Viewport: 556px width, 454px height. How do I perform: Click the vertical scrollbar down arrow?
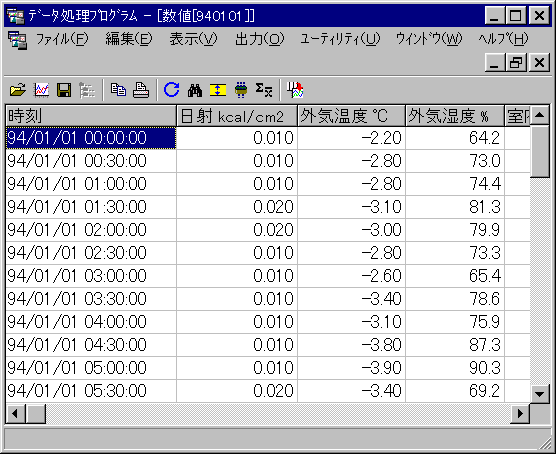pyautogui.click(x=540, y=394)
